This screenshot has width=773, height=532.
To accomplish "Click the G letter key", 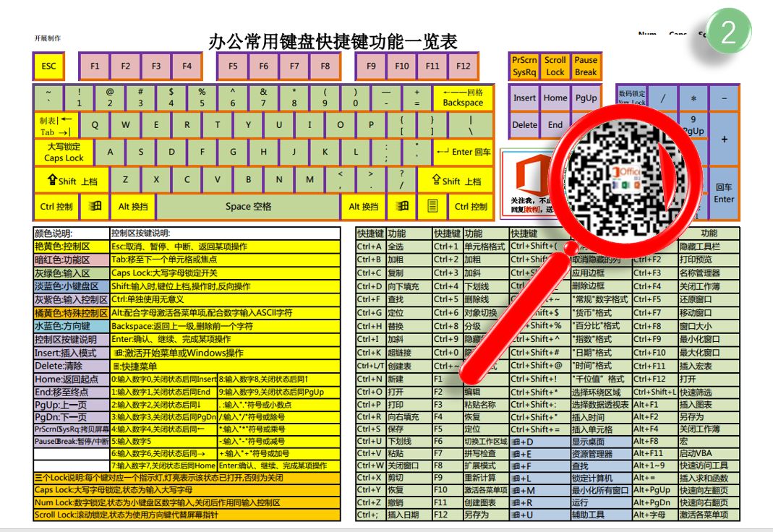I will pyautogui.click(x=233, y=153).
